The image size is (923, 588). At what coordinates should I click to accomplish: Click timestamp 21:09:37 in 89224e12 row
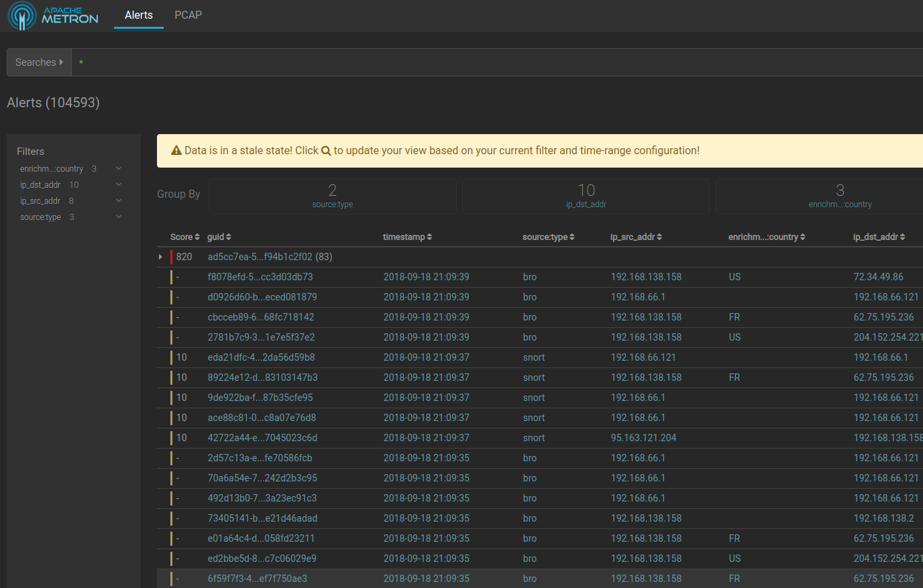coord(427,377)
